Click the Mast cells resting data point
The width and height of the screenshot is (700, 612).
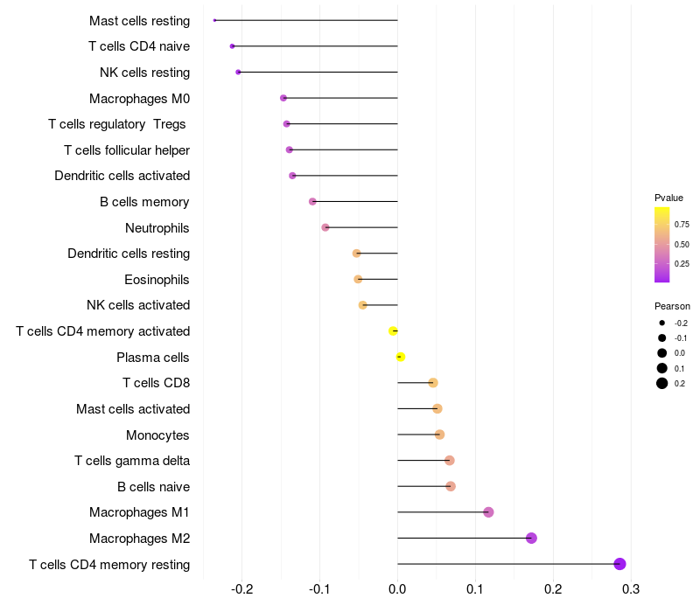coord(214,20)
